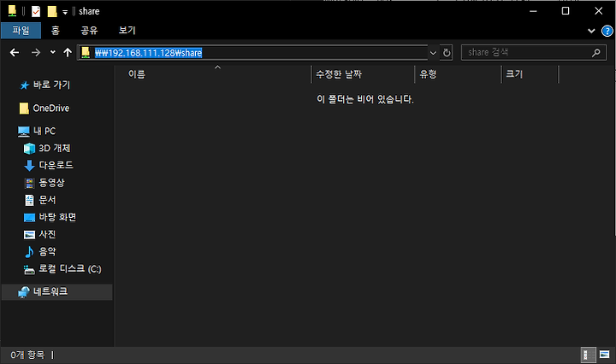616x364 pixels.
Task: Click the star icon beside 바로 가기
Action: point(24,85)
